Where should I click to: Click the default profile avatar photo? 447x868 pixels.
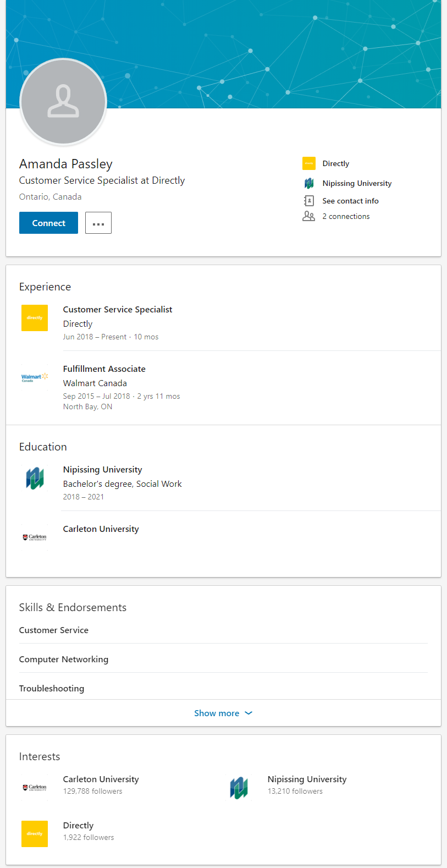(x=63, y=102)
